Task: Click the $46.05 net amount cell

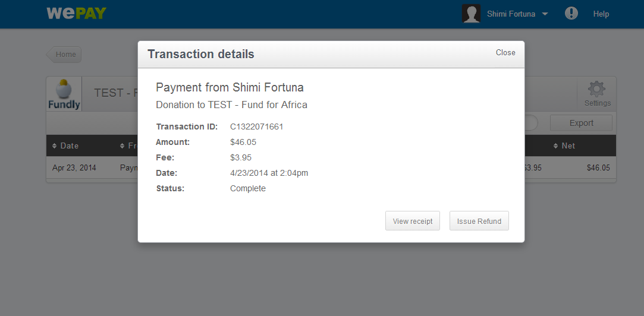Action: pos(598,168)
